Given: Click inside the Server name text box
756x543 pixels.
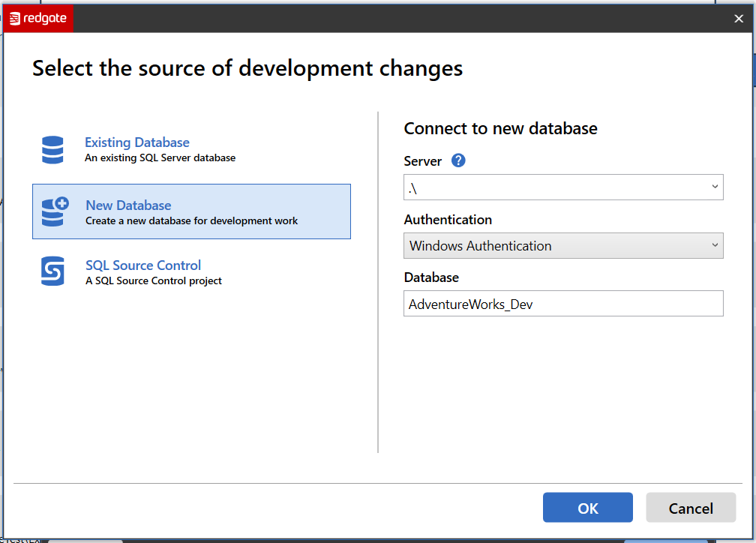Looking at the screenshot, I should 547,187.
